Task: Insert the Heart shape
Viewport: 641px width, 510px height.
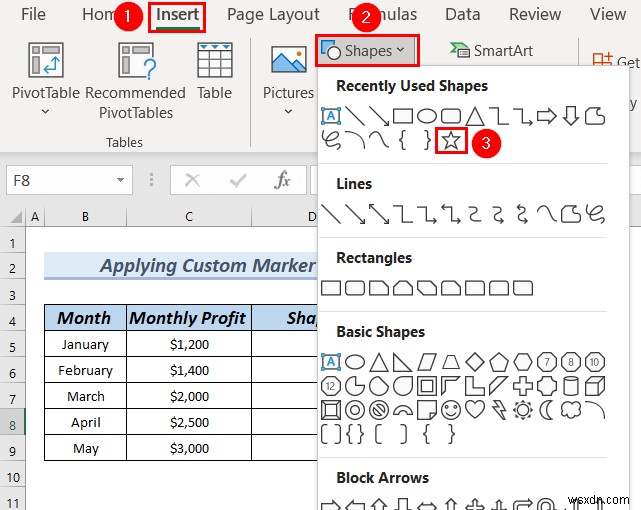Action: click(475, 410)
